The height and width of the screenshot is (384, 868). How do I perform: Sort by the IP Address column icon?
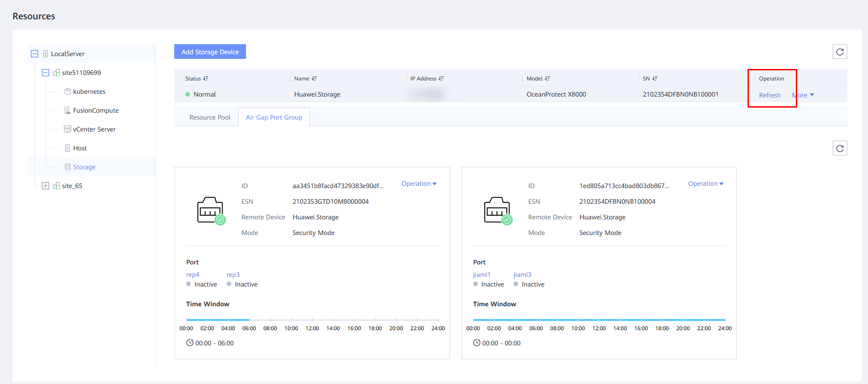click(x=441, y=79)
